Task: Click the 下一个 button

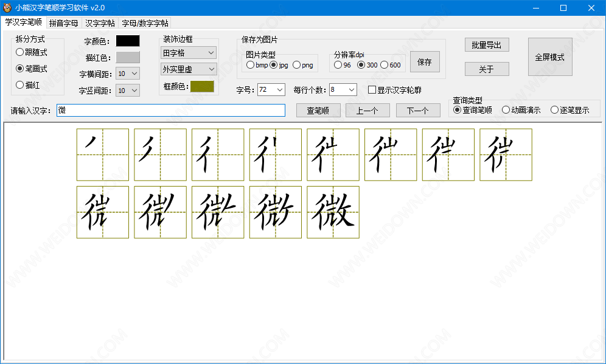Action: tap(418, 111)
